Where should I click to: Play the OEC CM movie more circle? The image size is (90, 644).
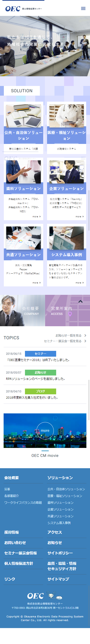click(45, 431)
